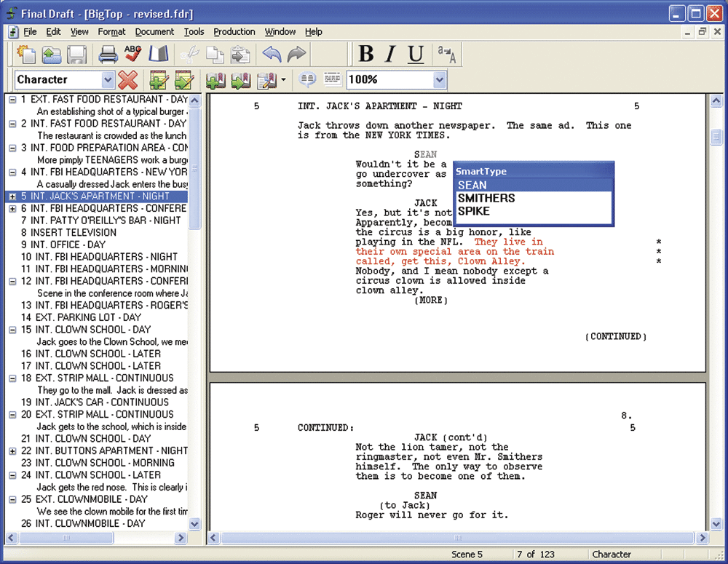Click the split text view icon

coord(333,79)
